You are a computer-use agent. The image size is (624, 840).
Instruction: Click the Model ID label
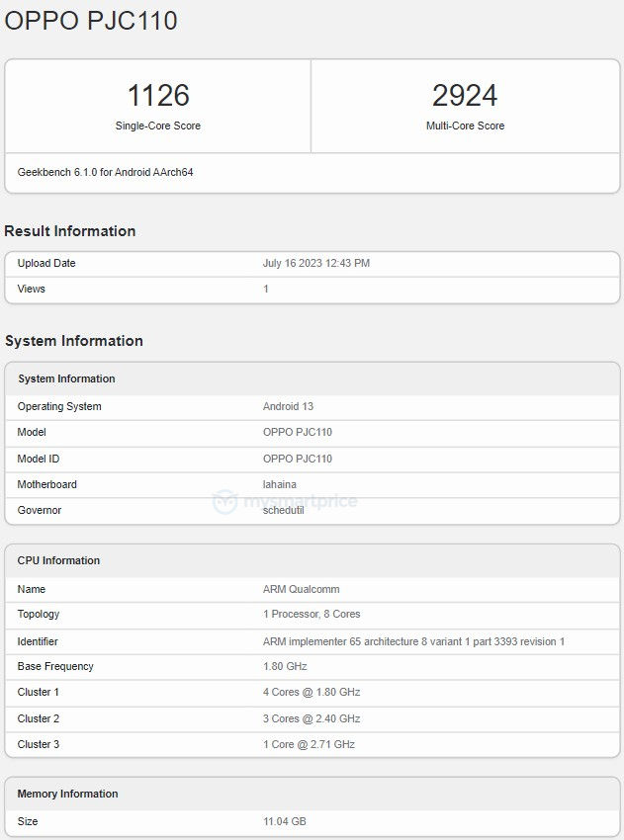[x=39, y=460]
